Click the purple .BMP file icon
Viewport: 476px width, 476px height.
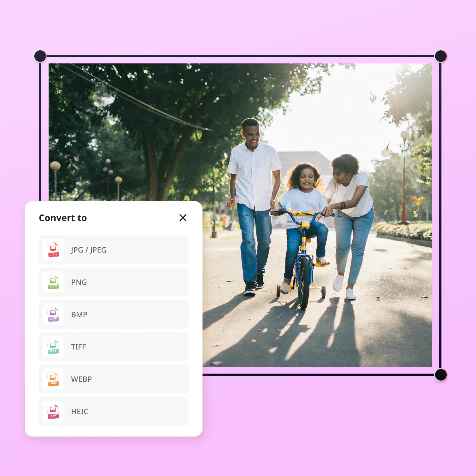click(53, 315)
